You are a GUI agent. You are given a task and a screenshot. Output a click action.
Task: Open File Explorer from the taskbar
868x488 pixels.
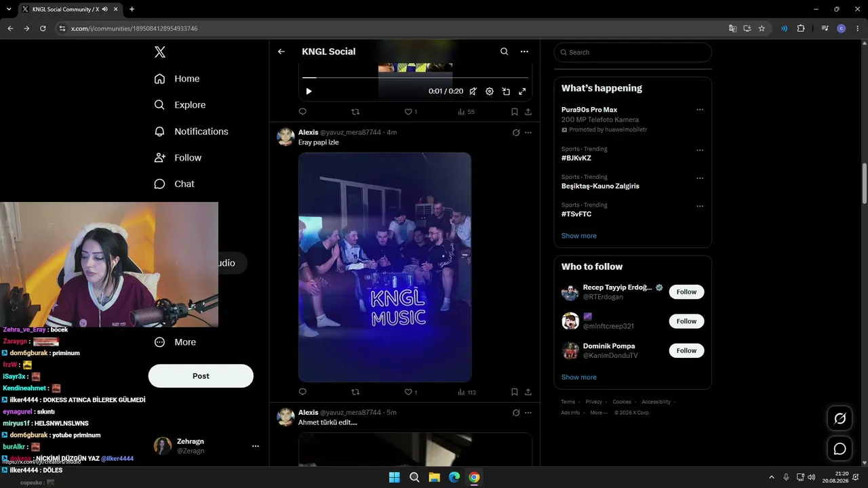point(434,477)
